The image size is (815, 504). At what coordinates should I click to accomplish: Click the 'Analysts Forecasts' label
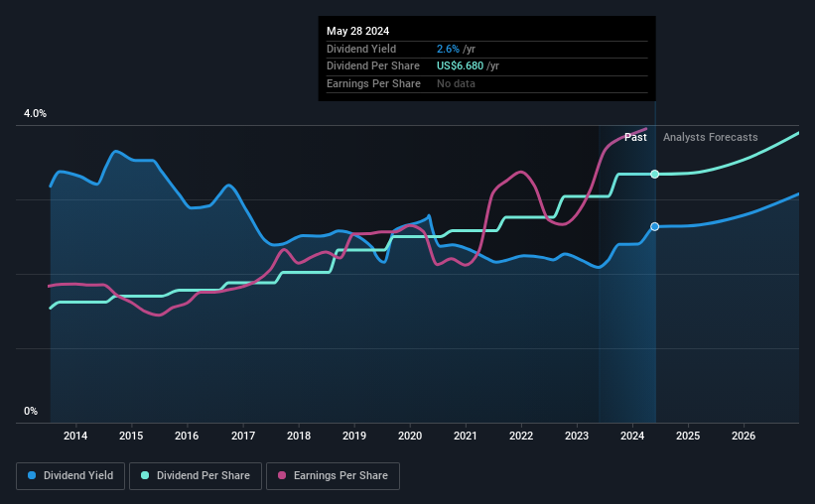tap(710, 137)
